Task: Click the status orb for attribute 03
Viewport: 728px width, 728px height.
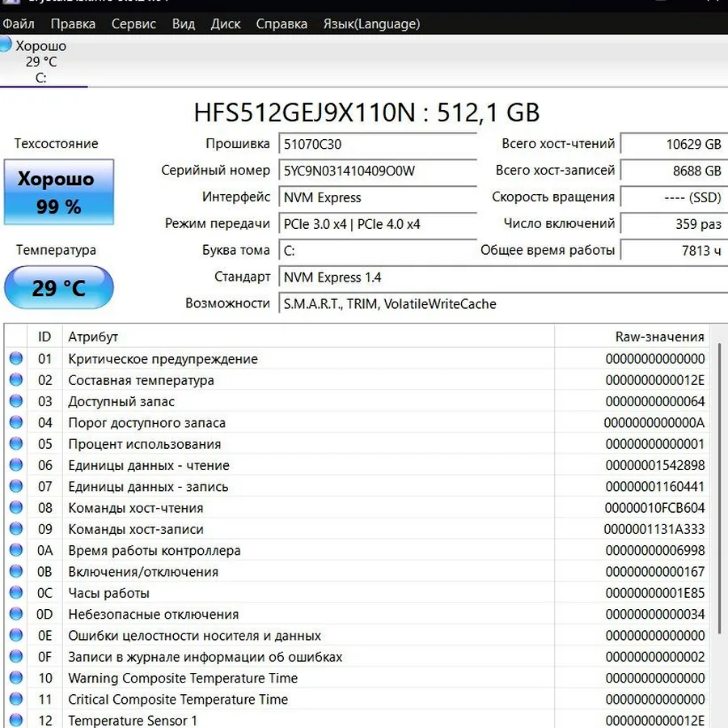Action: [x=16, y=400]
